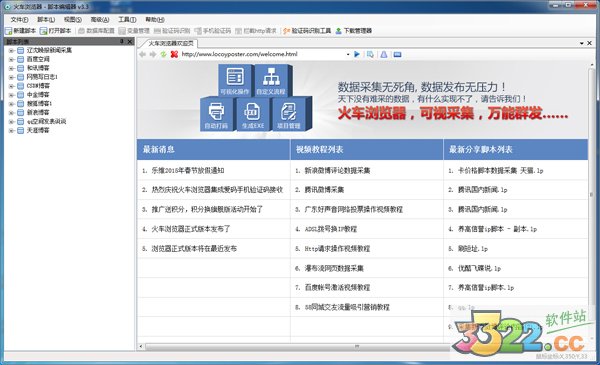The width and height of the screenshot is (600, 365).
Task: Expand the CSDN博客 tree node
Action: 11,86
